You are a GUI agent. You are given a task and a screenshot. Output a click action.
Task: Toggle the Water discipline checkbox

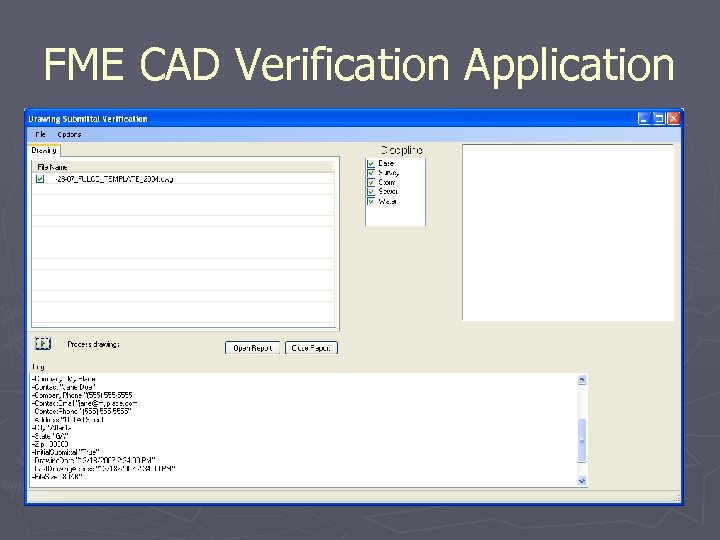tap(371, 201)
